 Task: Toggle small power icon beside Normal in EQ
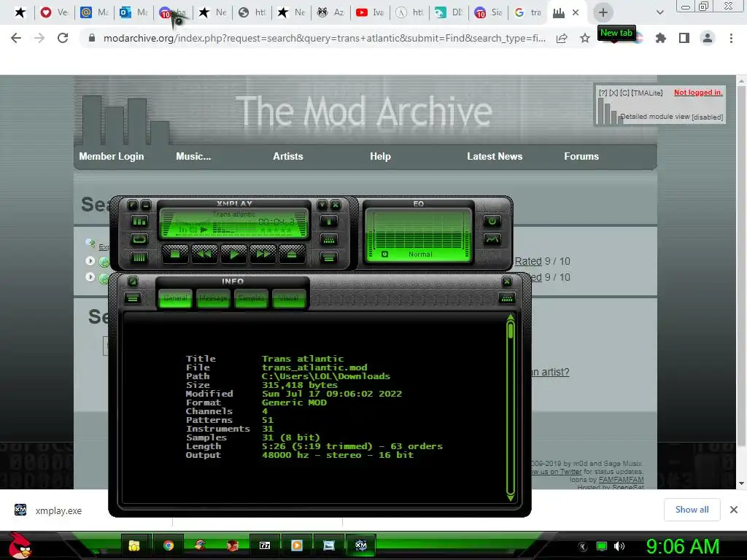coord(384,254)
